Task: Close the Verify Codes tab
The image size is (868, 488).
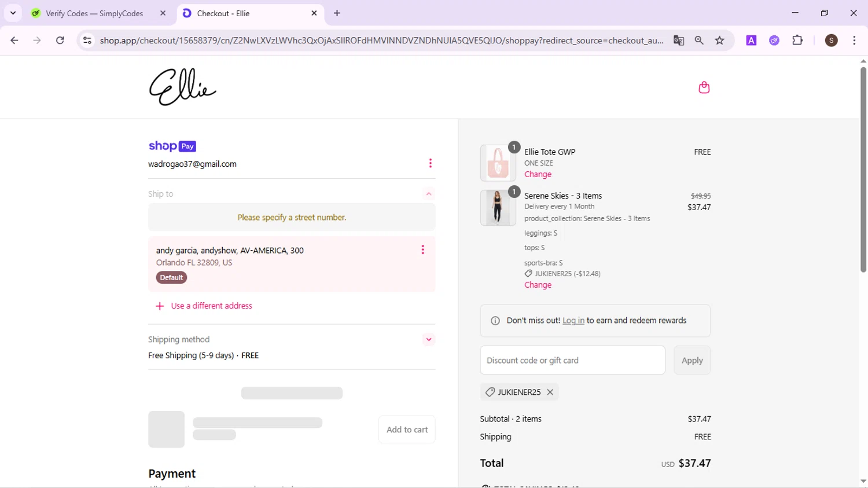Action: 163,13
